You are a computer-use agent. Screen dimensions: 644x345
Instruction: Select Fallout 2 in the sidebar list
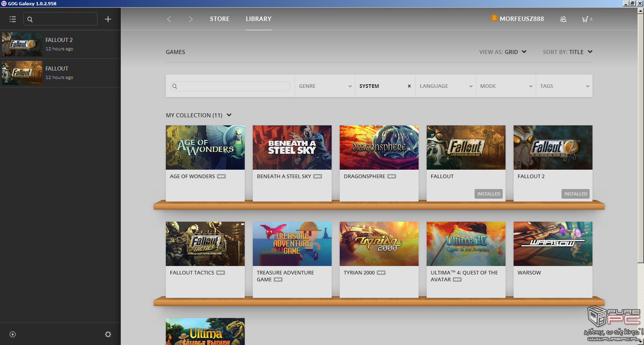pos(60,44)
